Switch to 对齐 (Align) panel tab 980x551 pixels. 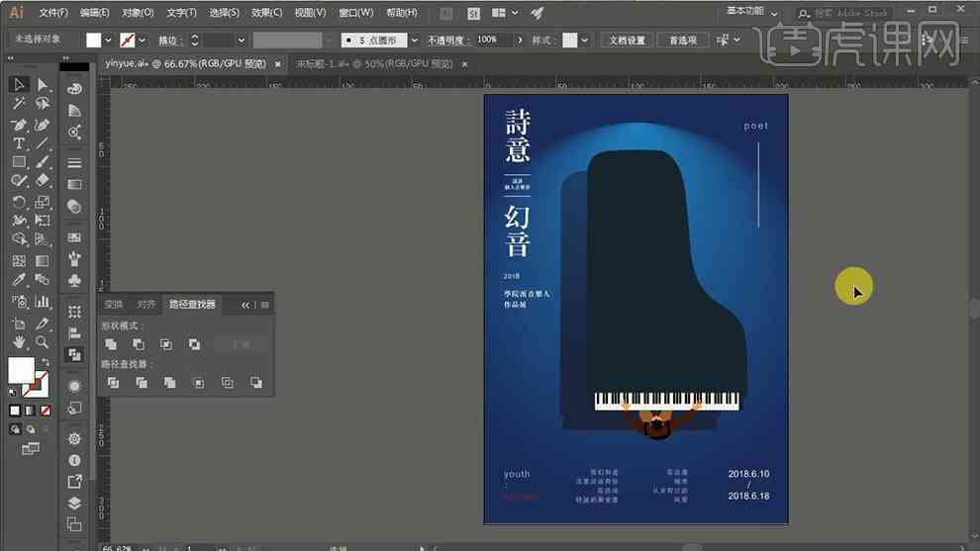(x=146, y=305)
